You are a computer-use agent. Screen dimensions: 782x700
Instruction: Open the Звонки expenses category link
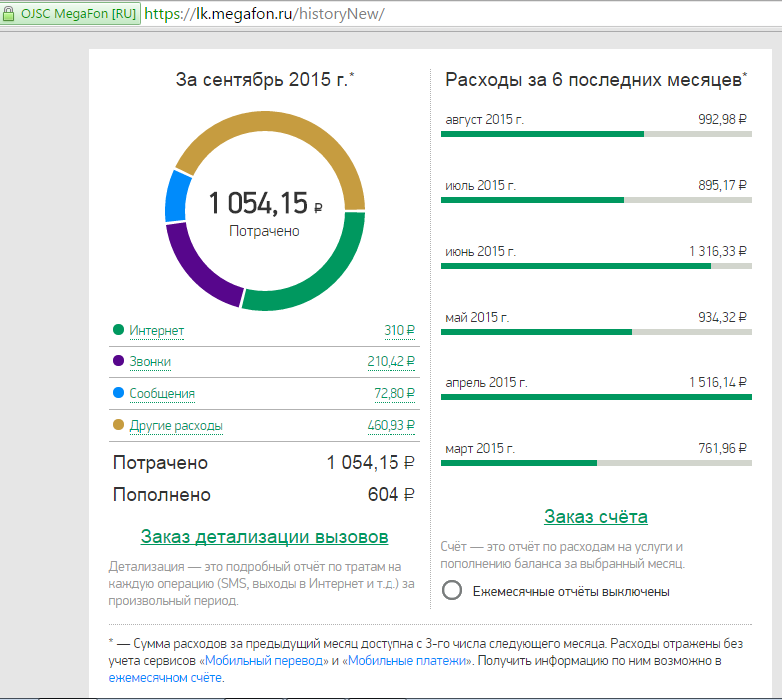(x=150, y=361)
